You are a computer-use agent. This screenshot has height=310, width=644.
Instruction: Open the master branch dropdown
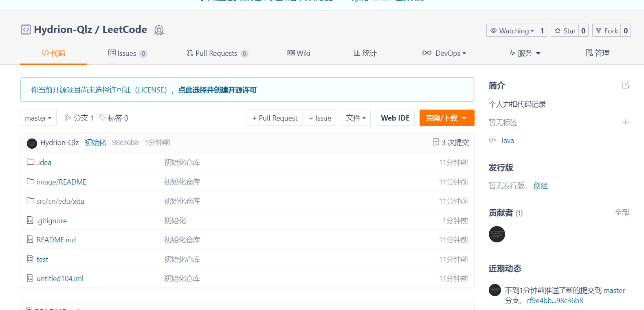[38, 118]
